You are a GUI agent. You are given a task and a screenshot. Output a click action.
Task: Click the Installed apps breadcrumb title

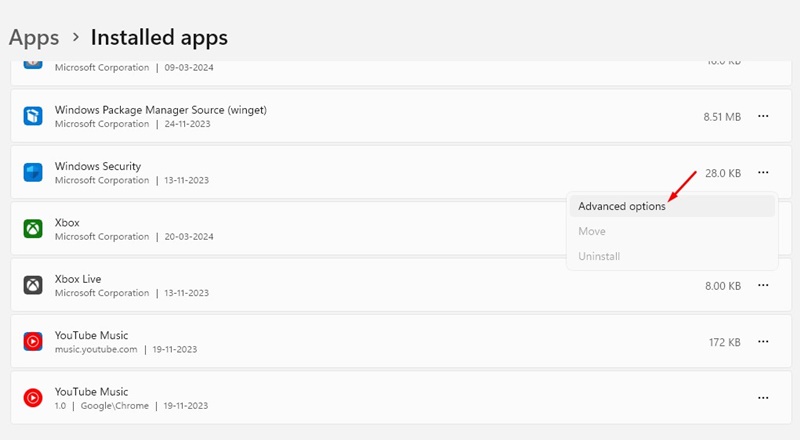pyautogui.click(x=159, y=38)
